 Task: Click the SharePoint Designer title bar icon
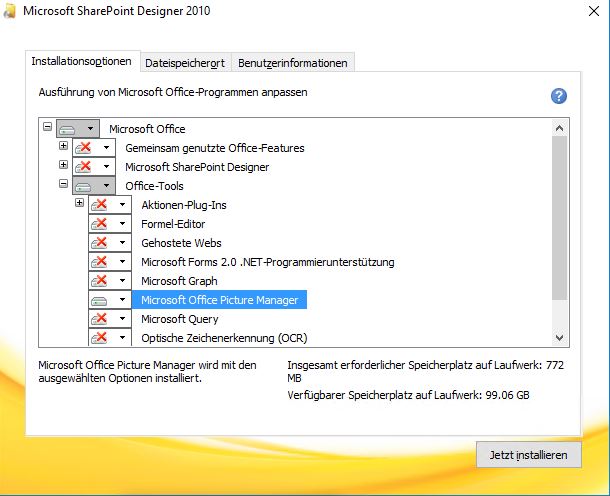(x=9, y=11)
